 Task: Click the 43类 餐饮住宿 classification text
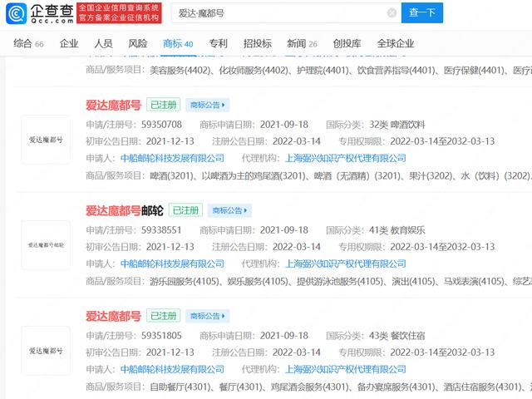click(x=397, y=336)
